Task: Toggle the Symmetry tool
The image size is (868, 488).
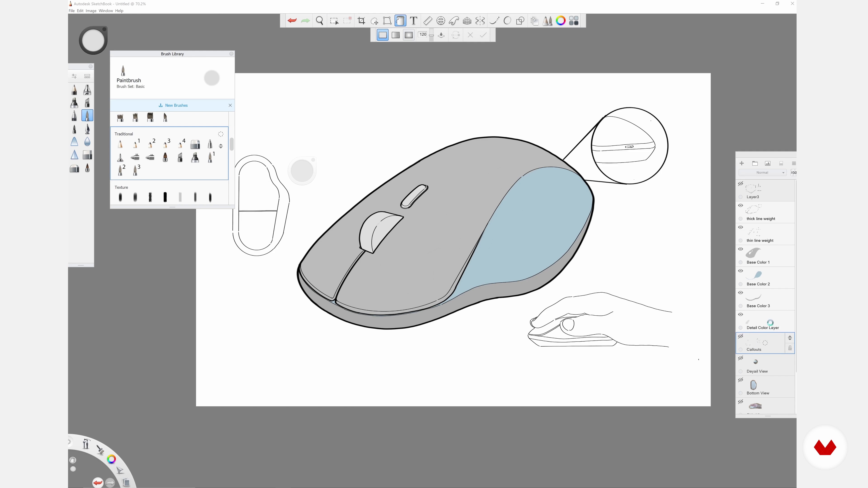Action: click(x=480, y=21)
